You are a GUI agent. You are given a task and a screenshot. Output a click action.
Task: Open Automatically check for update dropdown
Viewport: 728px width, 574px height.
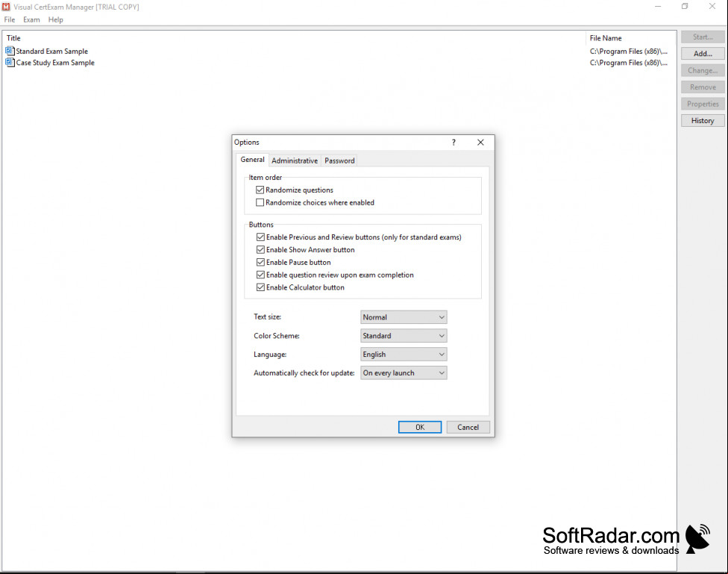[x=404, y=372]
